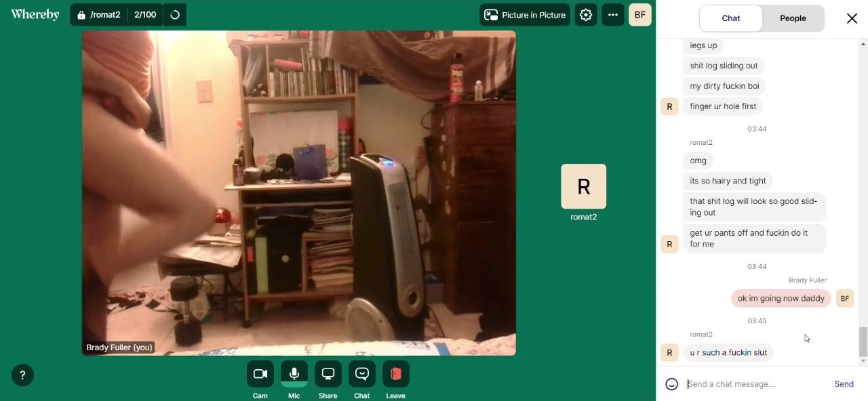The height and width of the screenshot is (401, 868).
Task: Open the settings gear in top bar
Action: pos(586,15)
